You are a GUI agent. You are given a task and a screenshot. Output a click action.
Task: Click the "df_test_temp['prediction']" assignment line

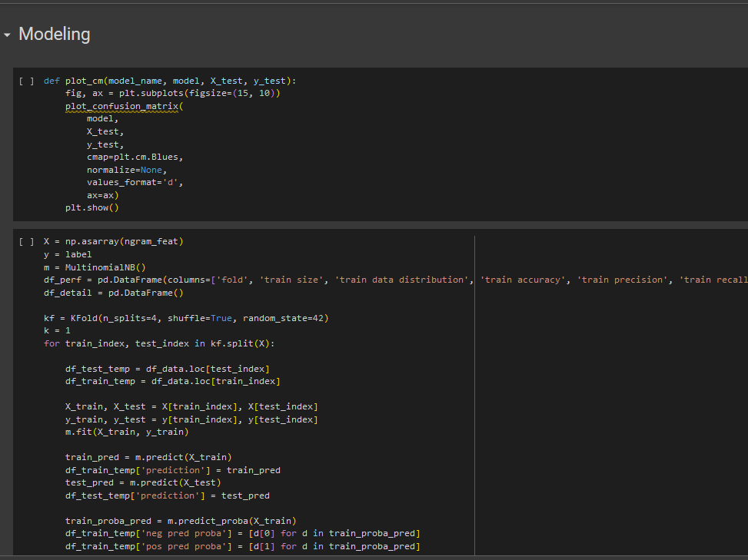coord(168,495)
